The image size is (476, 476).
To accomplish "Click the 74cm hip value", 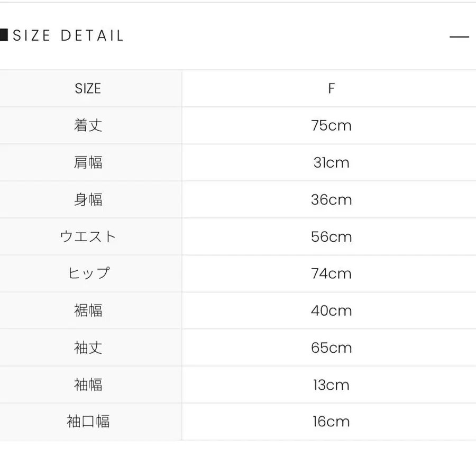I will tap(331, 273).
